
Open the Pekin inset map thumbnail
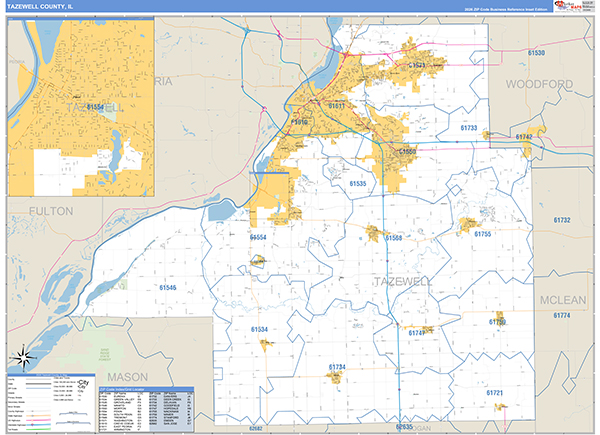(81, 107)
